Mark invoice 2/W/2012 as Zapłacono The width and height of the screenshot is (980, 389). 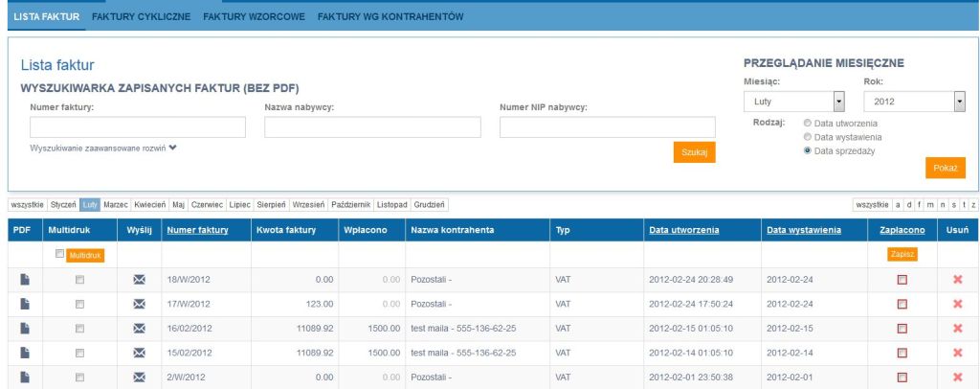(902, 378)
